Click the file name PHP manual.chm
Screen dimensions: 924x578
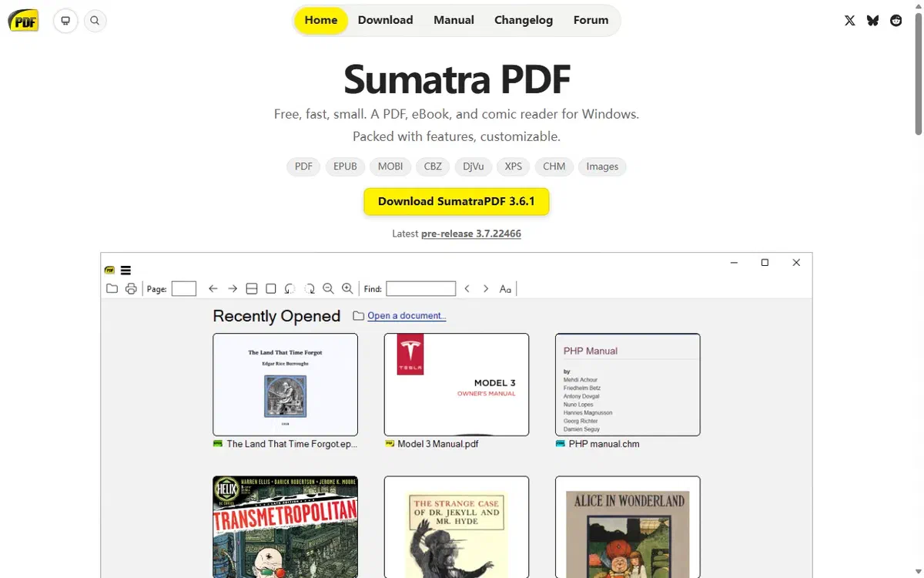click(604, 444)
